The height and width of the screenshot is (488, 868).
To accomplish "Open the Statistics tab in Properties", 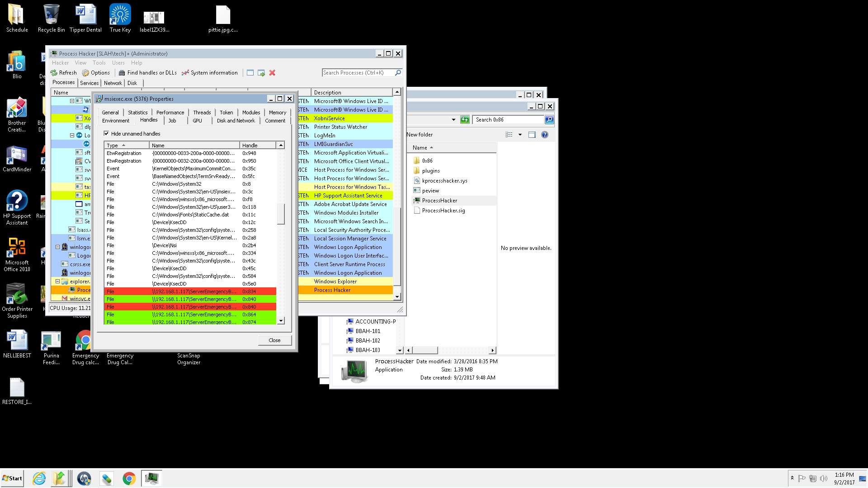I will point(137,113).
